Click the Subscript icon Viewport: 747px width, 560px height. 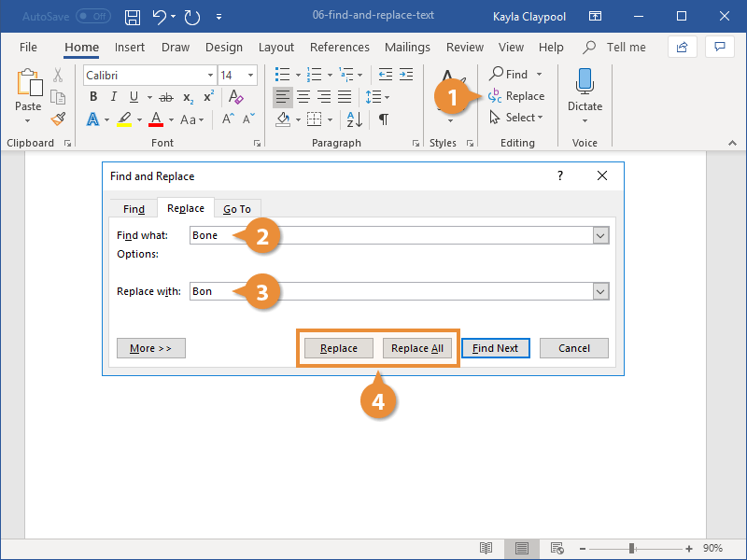pyautogui.click(x=189, y=96)
